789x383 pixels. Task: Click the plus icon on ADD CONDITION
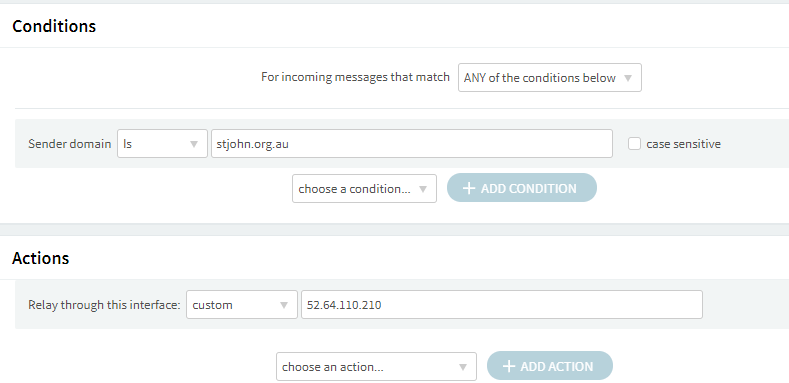pos(468,188)
